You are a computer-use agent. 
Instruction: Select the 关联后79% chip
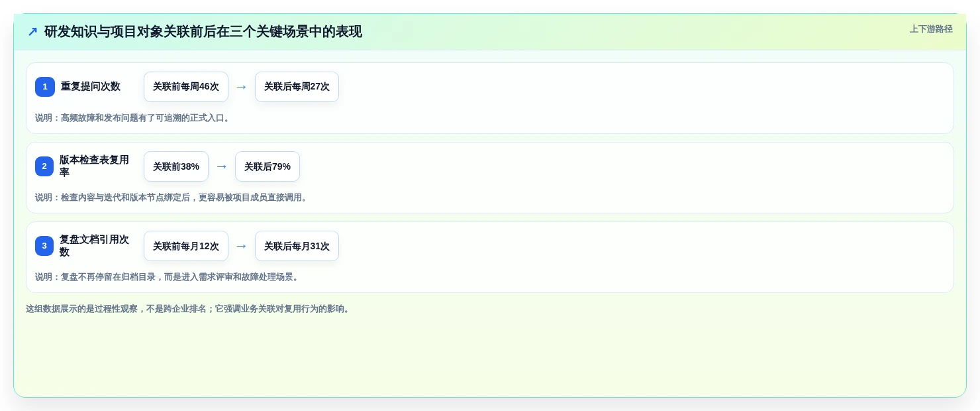[x=268, y=166]
